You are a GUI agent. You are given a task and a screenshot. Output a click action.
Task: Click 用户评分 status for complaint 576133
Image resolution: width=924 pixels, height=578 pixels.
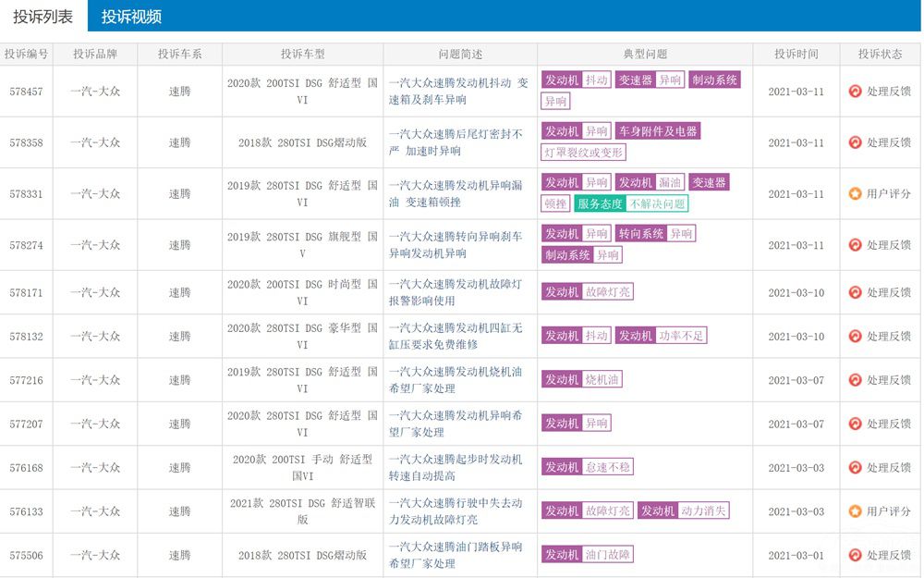(889, 511)
